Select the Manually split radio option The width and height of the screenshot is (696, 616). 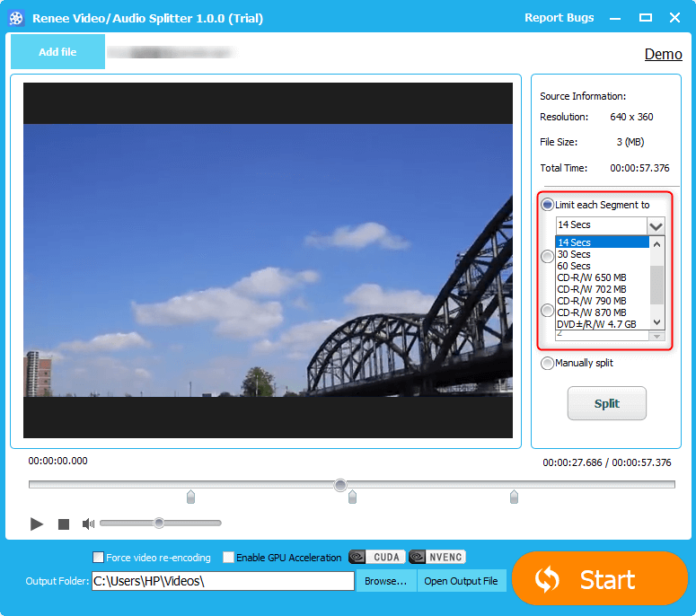pyautogui.click(x=547, y=363)
